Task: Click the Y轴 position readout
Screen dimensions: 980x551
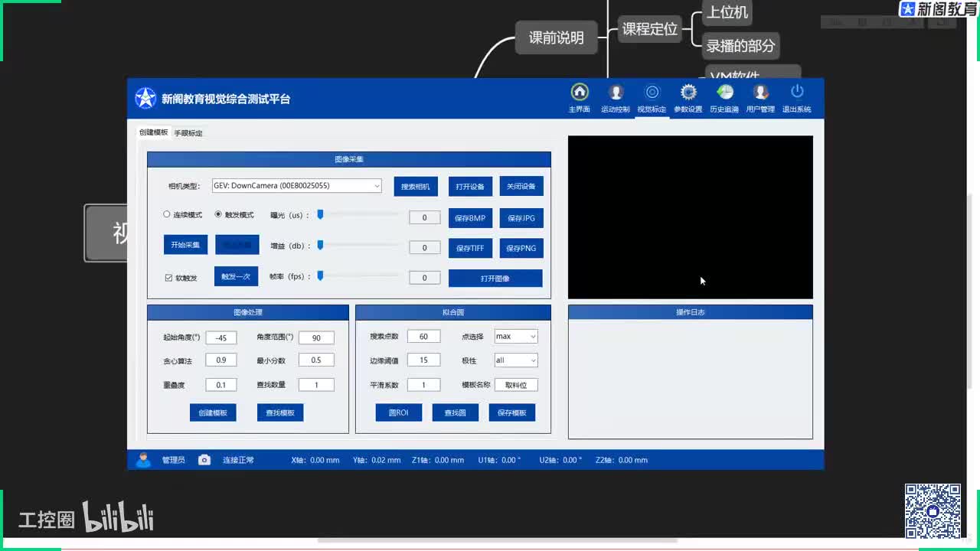Action: [x=377, y=460]
